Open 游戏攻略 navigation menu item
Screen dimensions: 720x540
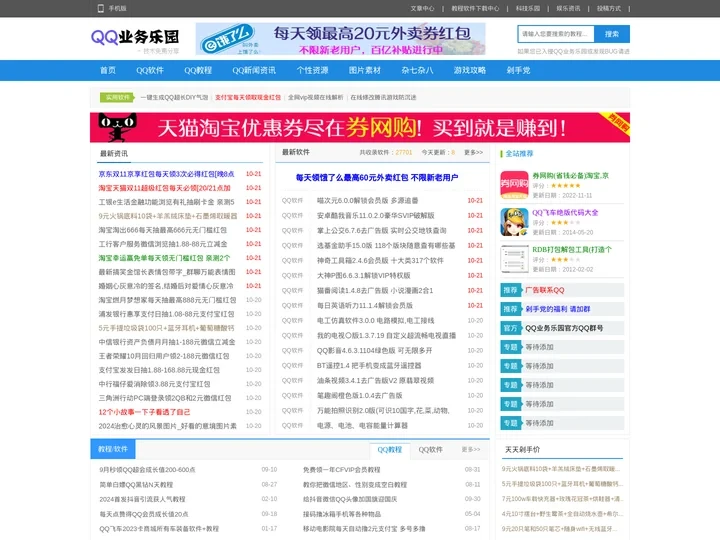click(470, 70)
